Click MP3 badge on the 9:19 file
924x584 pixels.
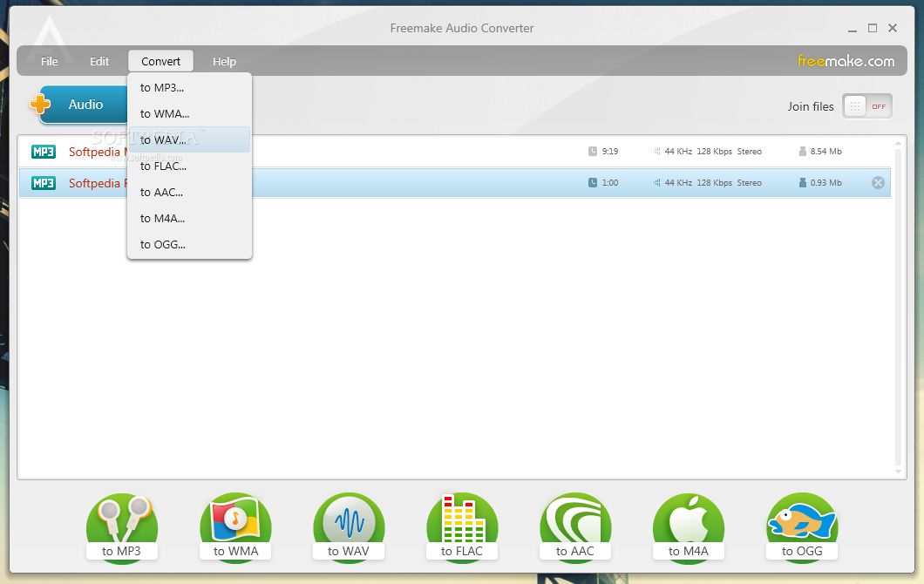(x=44, y=152)
